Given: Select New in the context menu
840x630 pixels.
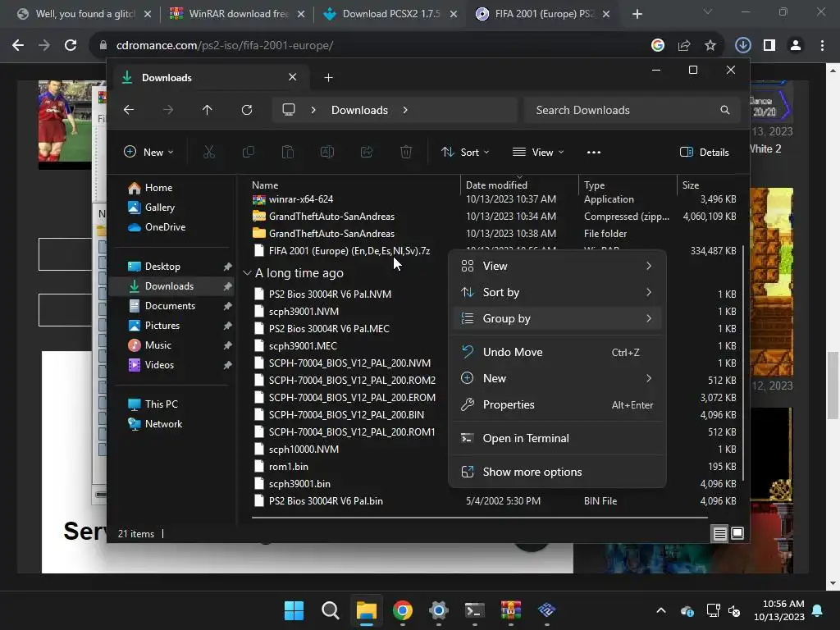Looking at the screenshot, I should click(557, 378).
